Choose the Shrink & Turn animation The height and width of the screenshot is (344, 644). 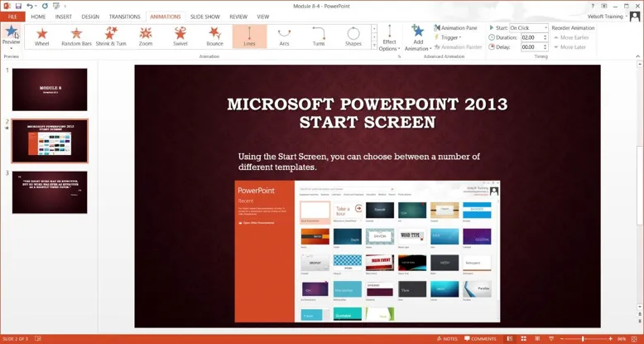(111, 36)
